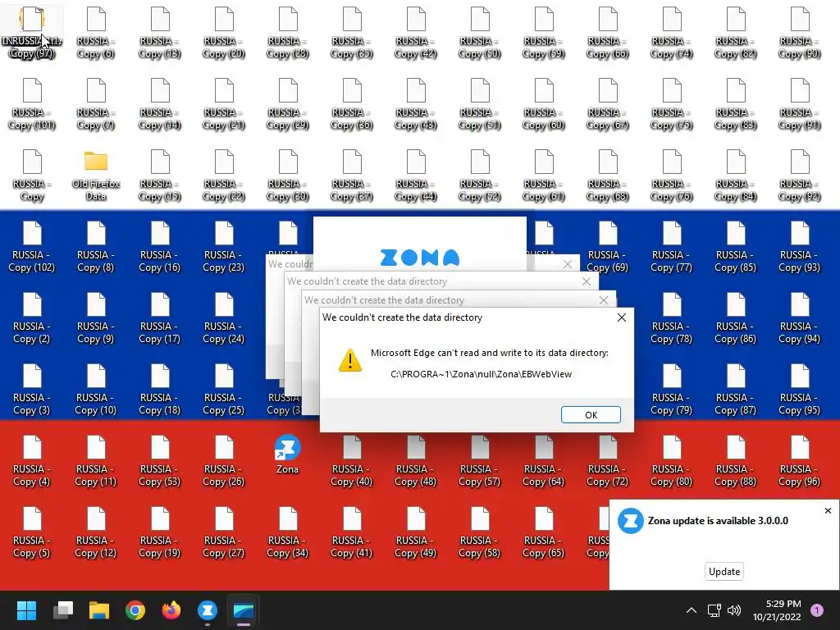Select the Old Firefox Data folder
Screen dimensions: 840x630
[96, 175]
